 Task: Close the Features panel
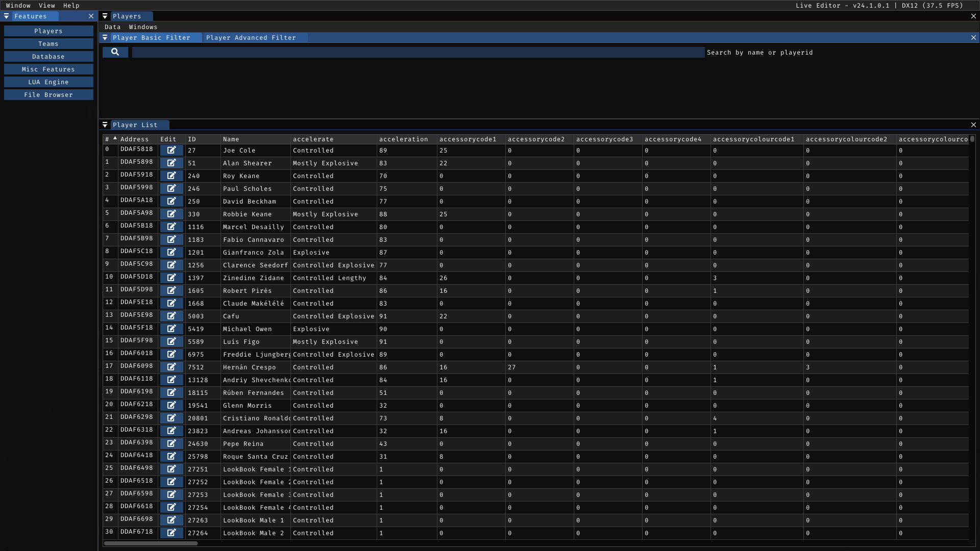[91, 16]
